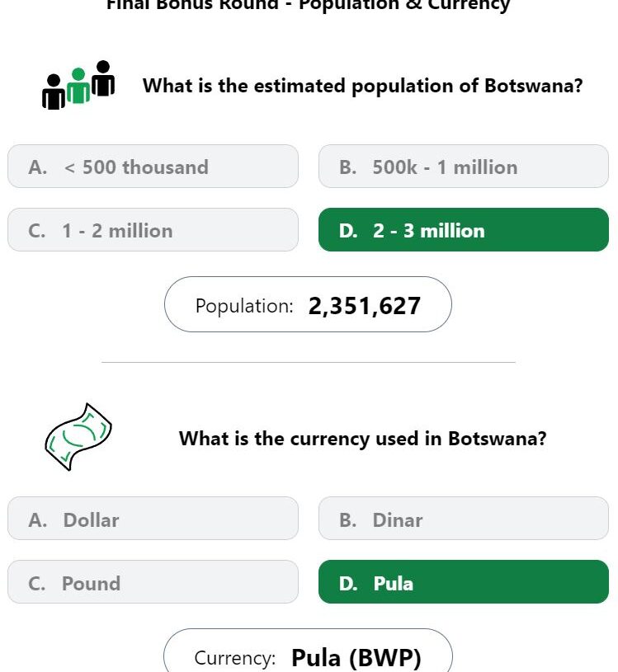
Task: Choose answer C. 1 - 2 million
Action: click(x=153, y=230)
